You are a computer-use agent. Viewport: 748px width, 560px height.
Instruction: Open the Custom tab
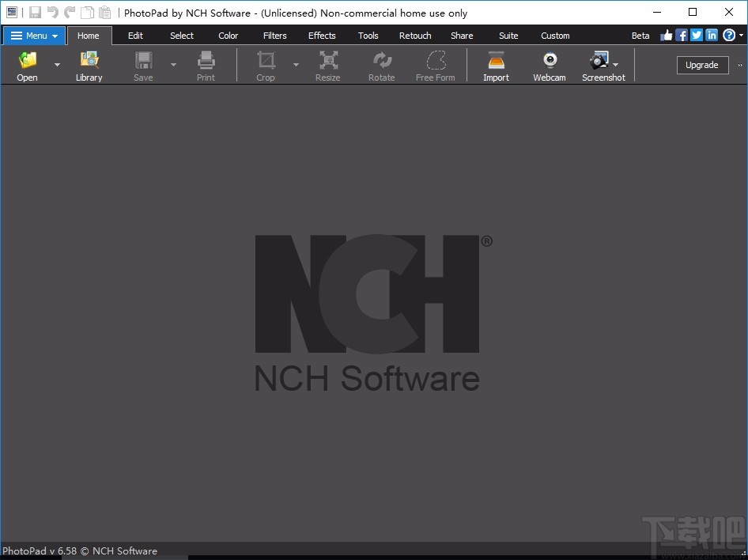[555, 36]
